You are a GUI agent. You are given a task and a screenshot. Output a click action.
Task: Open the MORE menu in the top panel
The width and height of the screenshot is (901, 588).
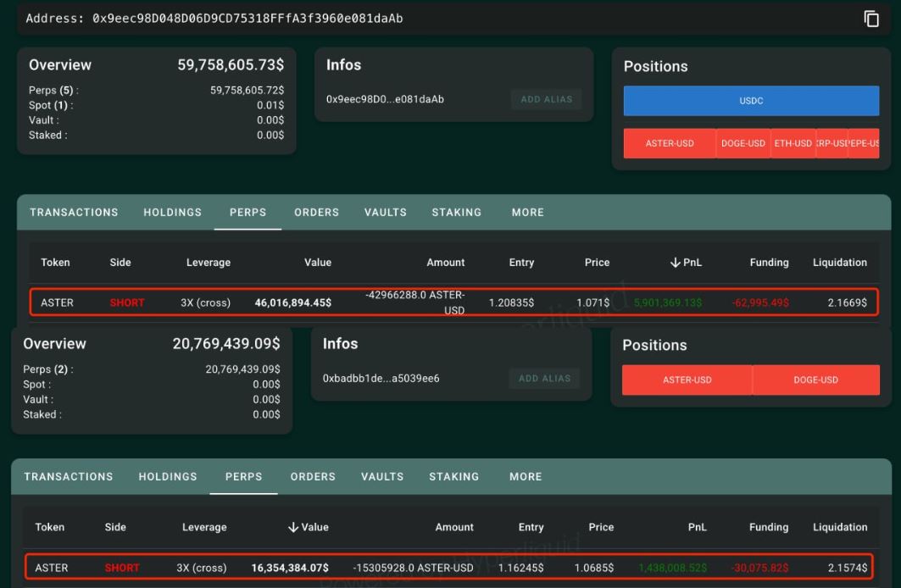[527, 212]
